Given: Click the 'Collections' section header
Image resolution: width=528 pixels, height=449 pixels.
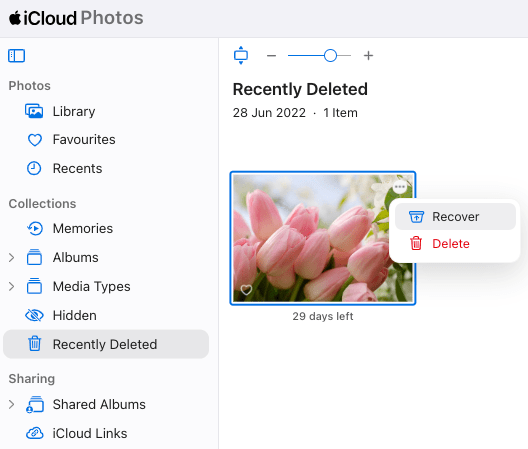Looking at the screenshot, I should [42, 204].
